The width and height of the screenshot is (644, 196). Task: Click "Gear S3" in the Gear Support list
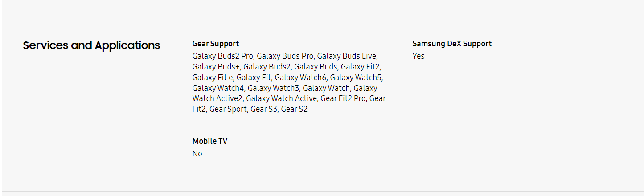(263, 109)
